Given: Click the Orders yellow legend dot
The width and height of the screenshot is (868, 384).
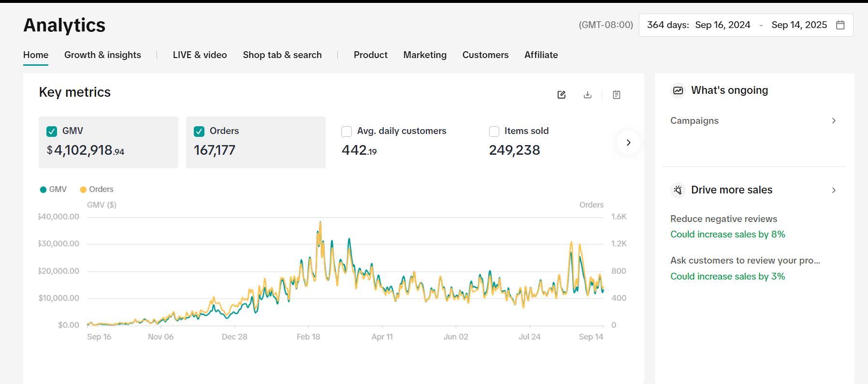Looking at the screenshot, I should (83, 190).
